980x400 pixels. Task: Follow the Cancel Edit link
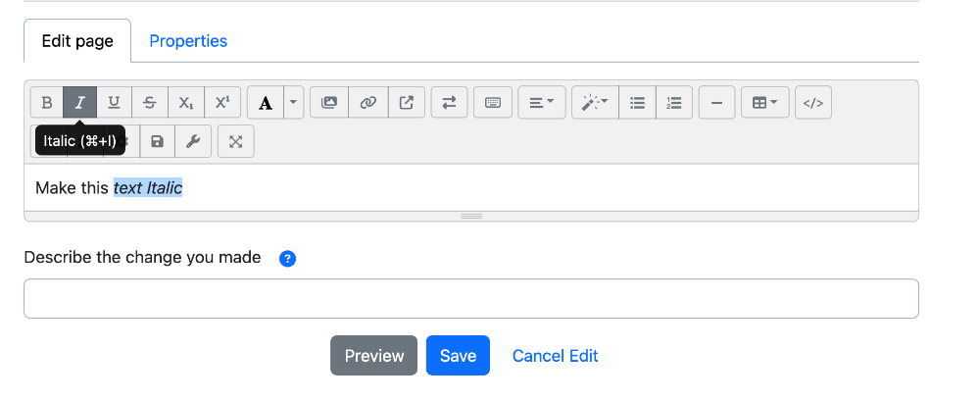pos(555,356)
